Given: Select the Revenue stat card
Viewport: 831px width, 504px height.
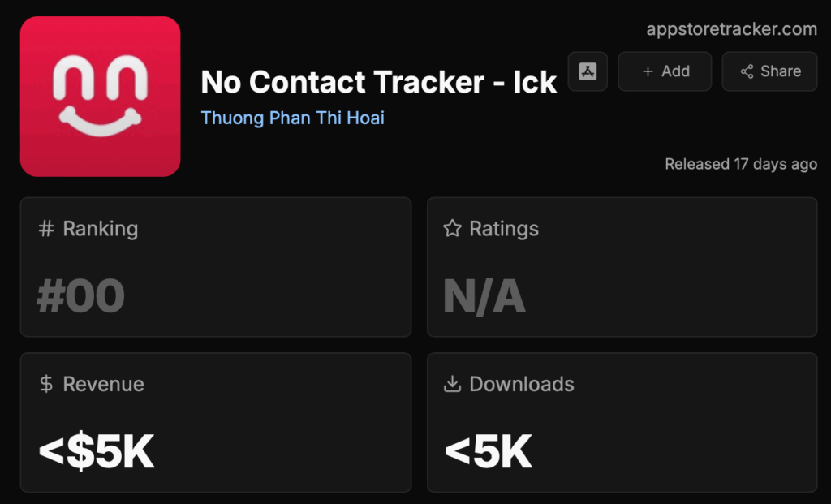Looking at the screenshot, I should (215, 422).
